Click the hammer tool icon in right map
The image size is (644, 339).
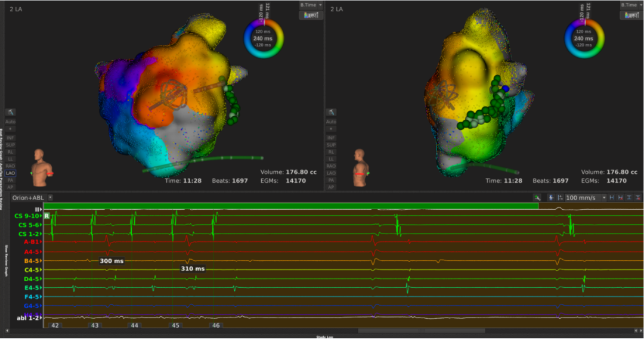point(332,112)
